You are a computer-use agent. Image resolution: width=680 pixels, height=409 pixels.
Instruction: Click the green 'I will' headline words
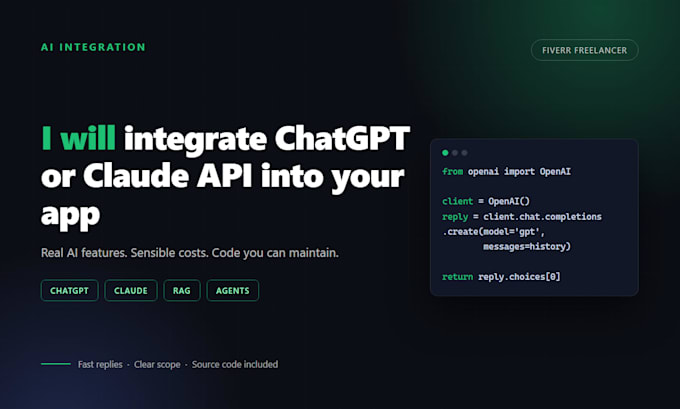coord(78,138)
